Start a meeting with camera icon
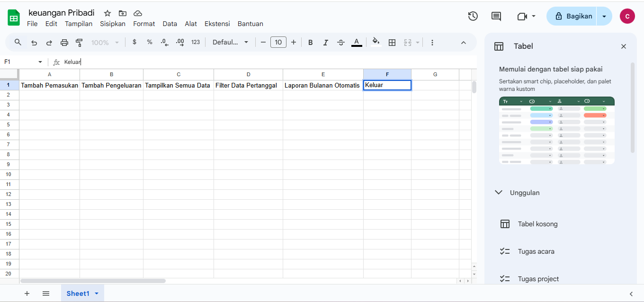644x302 pixels. click(x=522, y=16)
